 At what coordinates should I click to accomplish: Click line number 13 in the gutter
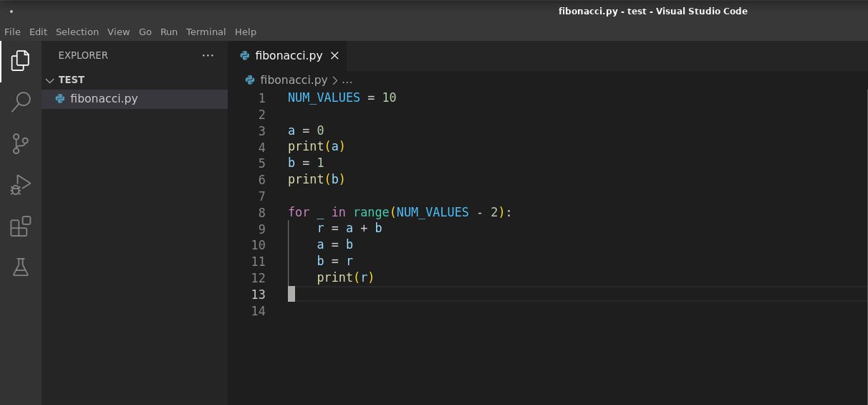click(259, 295)
